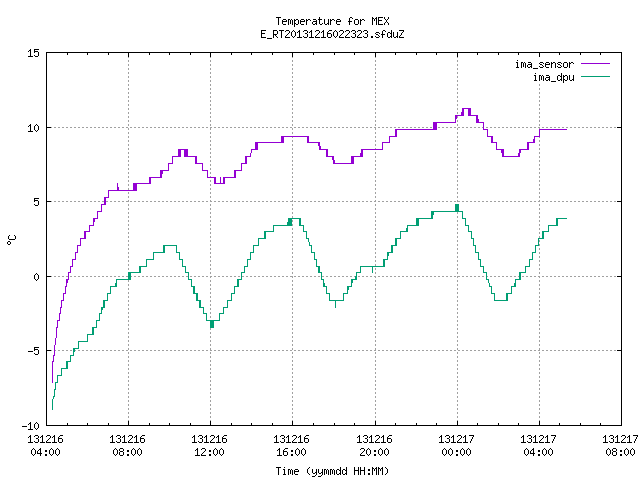
Task: Click the x-axis label 131217 00:00
Action: 456,446
